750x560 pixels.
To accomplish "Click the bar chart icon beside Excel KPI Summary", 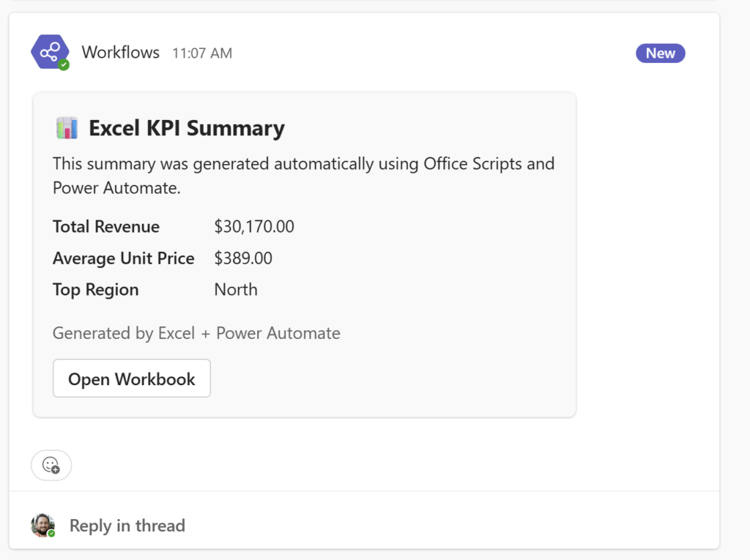I will (67, 128).
